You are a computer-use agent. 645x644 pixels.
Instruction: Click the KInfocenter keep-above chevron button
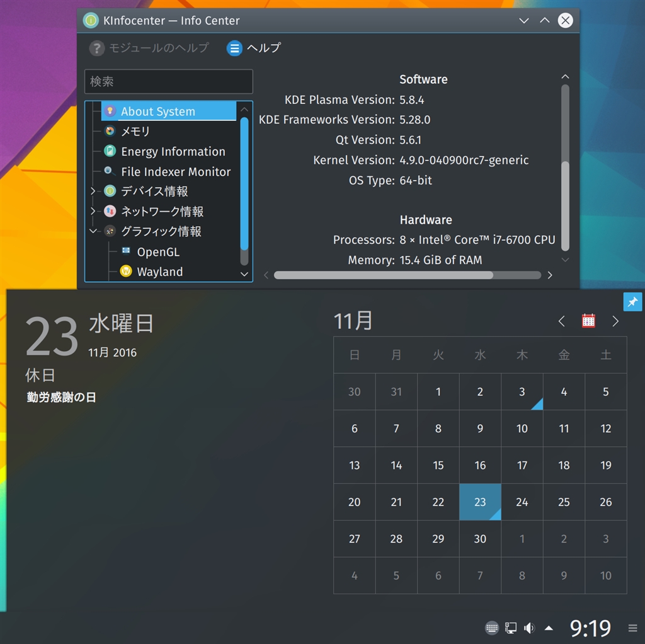pos(545,20)
